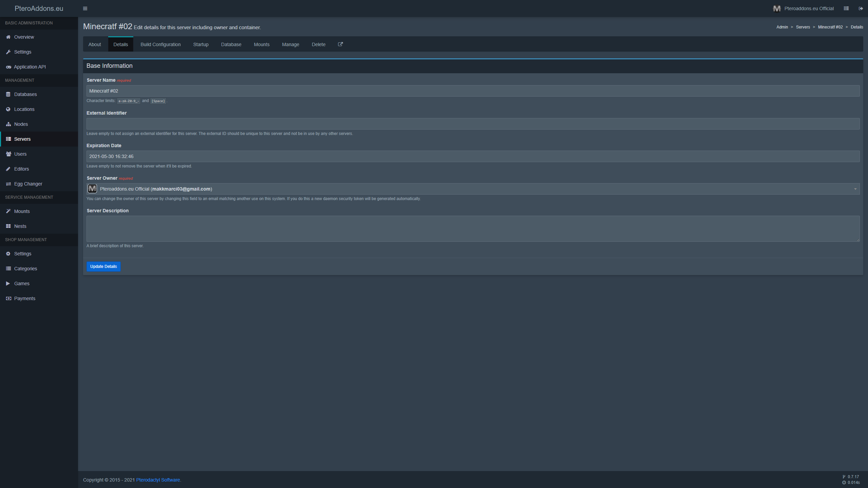The image size is (868, 488).
Task: Toggle the hamburger sidebar menu icon
Action: pyautogui.click(x=85, y=8)
